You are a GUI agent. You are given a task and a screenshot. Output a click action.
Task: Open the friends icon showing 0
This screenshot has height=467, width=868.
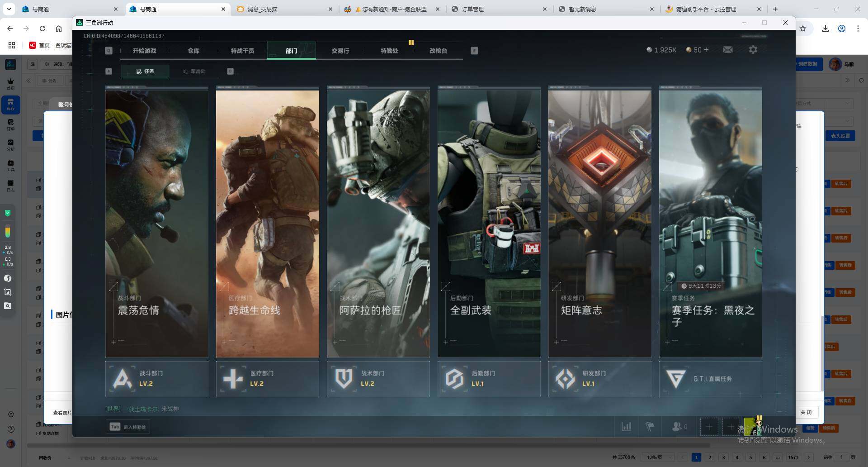click(679, 426)
